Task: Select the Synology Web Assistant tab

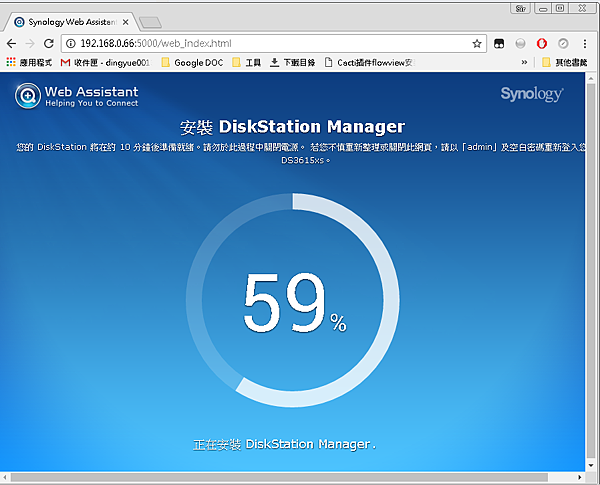Action: (x=71, y=22)
